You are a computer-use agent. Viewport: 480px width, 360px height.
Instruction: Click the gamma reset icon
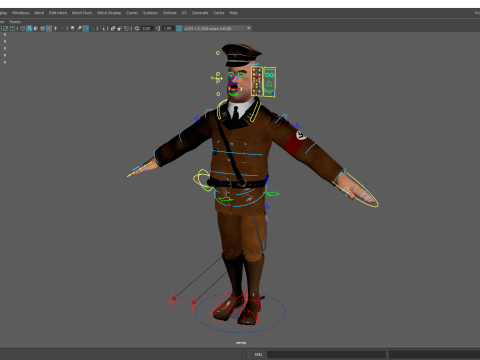click(158, 28)
